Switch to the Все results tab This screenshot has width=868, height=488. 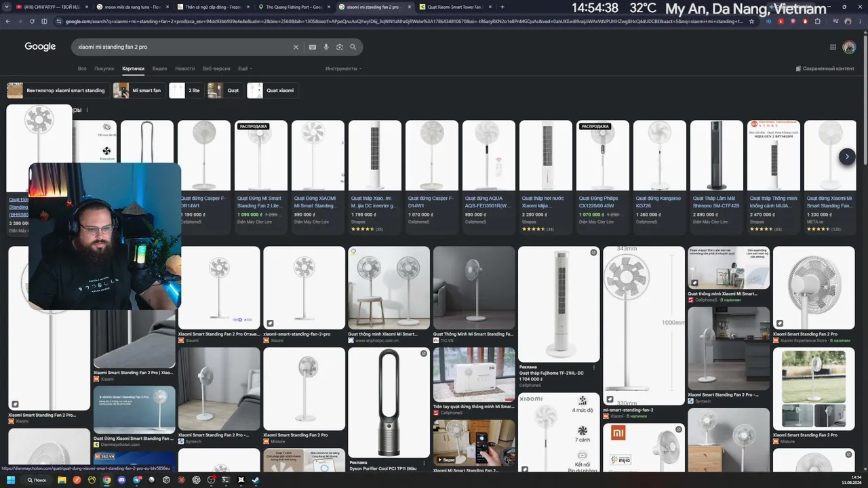[82, 68]
